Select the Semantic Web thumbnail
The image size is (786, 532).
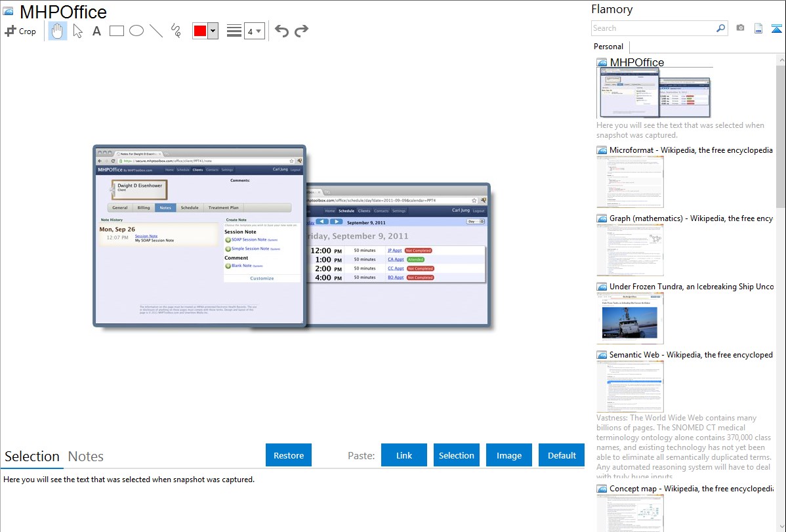coord(630,386)
